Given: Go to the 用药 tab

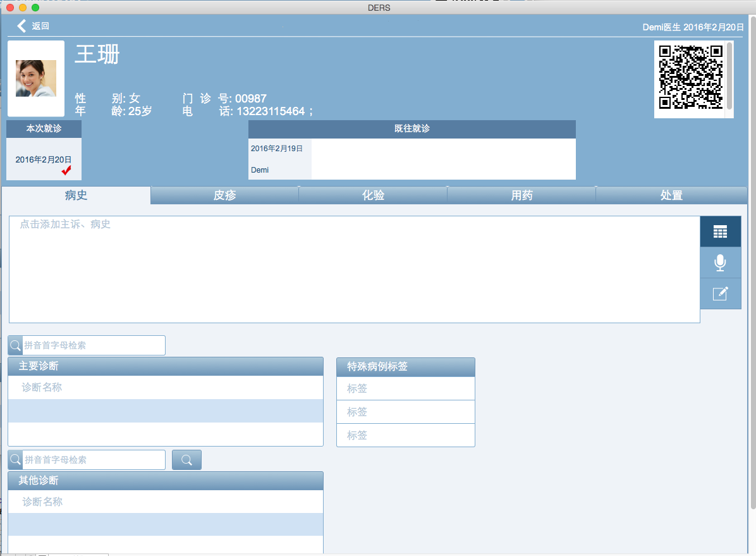Looking at the screenshot, I should point(521,195).
